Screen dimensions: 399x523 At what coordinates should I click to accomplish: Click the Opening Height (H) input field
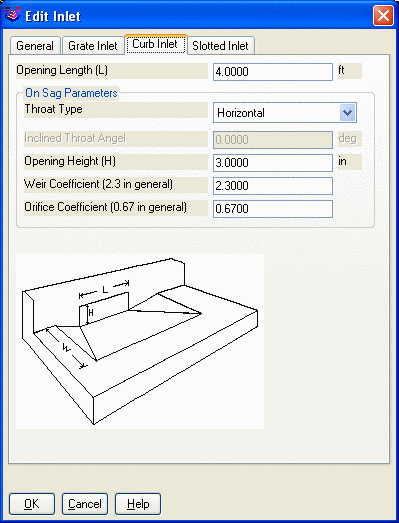click(x=273, y=163)
